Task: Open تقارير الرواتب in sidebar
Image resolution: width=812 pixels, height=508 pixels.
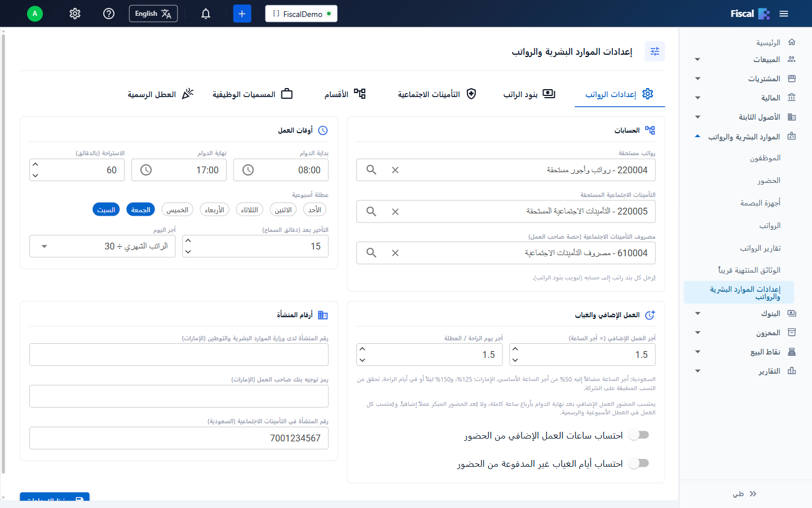Action: 761,248
